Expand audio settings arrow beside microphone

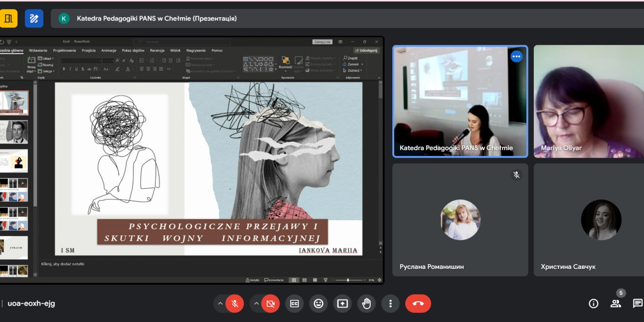click(x=220, y=303)
